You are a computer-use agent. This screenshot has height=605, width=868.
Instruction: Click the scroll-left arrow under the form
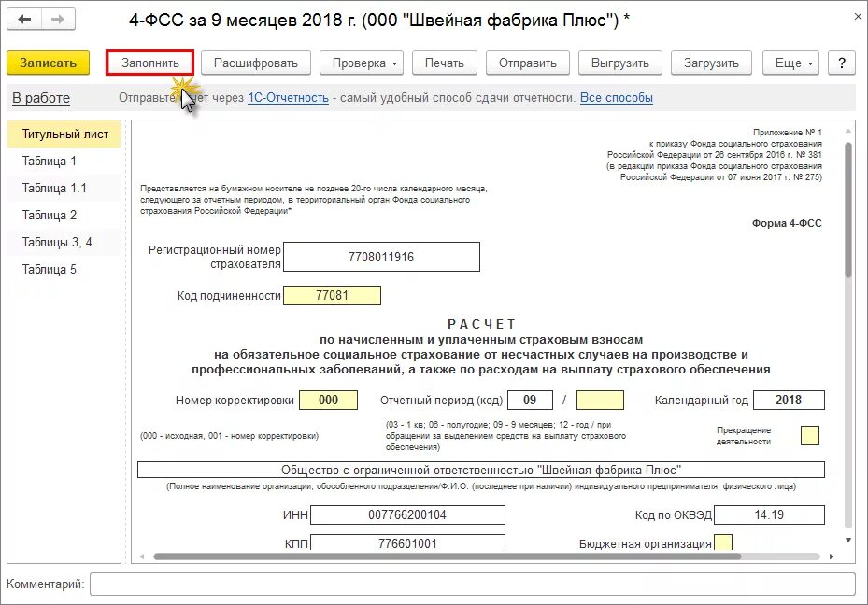(142, 556)
